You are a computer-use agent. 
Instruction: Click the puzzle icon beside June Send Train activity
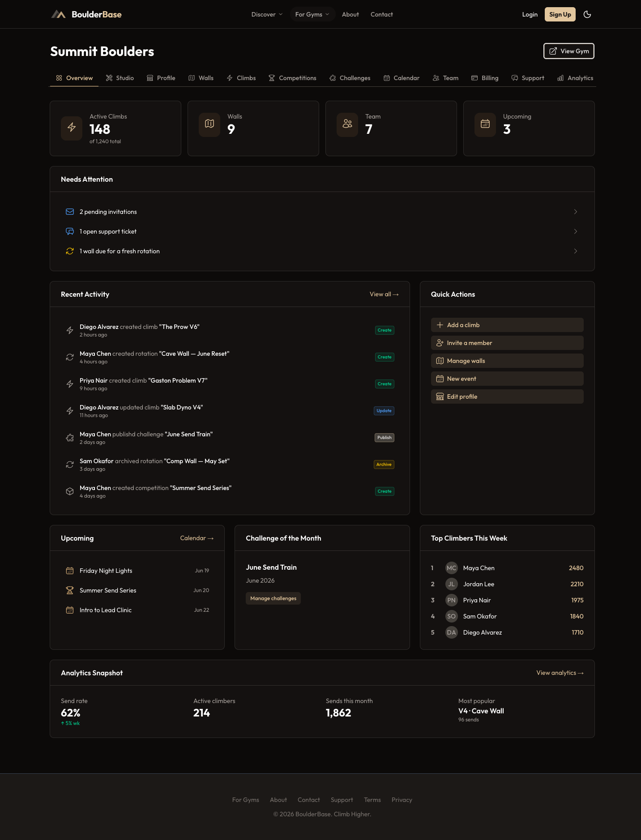70,438
